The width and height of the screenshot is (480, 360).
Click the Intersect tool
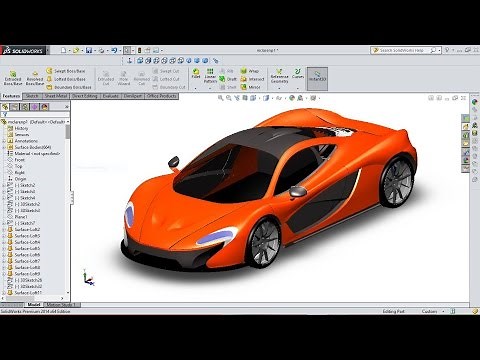(x=252, y=79)
